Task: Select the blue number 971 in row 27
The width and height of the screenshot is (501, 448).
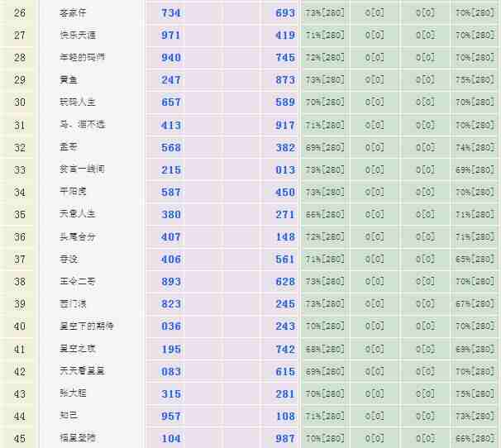Action: tap(171, 36)
